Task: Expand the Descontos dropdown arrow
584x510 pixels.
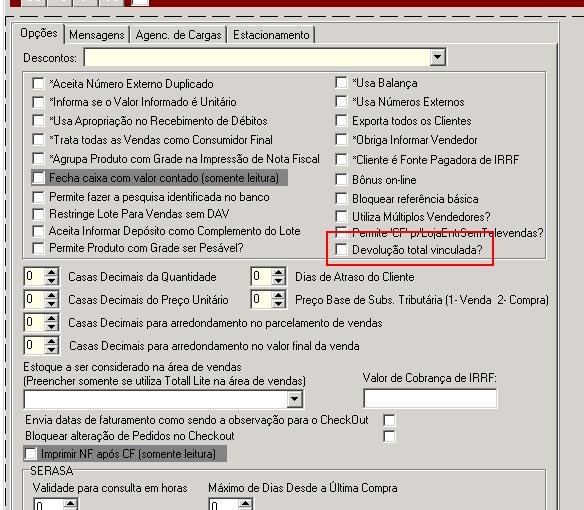Action: click(x=437, y=57)
